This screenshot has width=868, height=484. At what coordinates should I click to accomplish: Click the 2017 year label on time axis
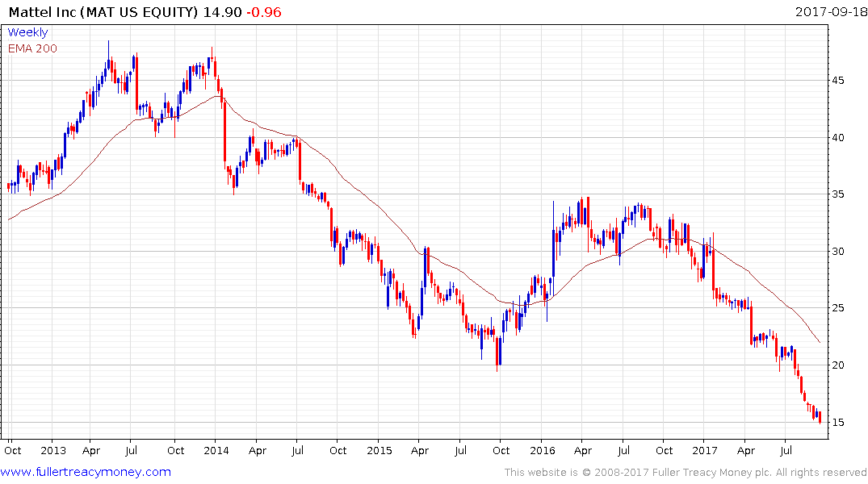705,450
